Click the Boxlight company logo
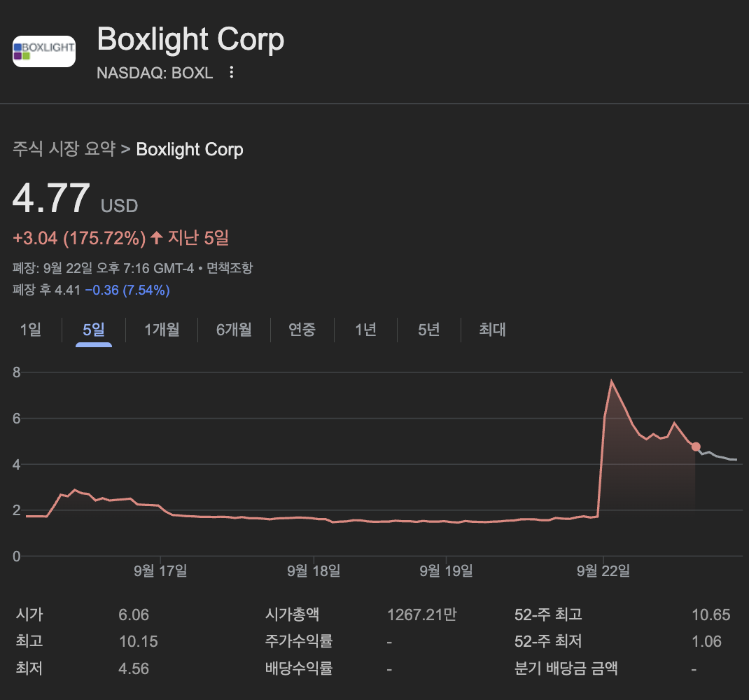This screenshot has width=749, height=700. (x=44, y=51)
